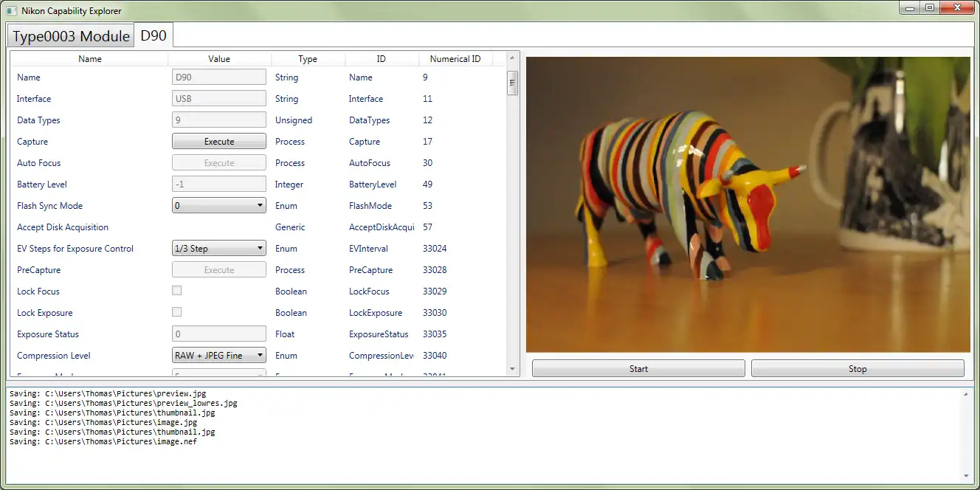Select the D90 tab

[153, 36]
